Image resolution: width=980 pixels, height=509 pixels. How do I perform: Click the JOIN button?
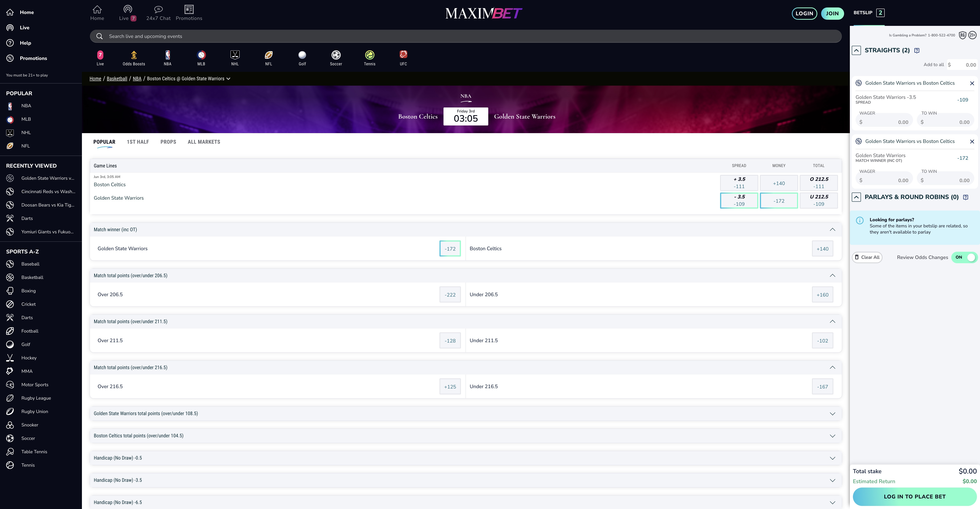[x=832, y=13]
